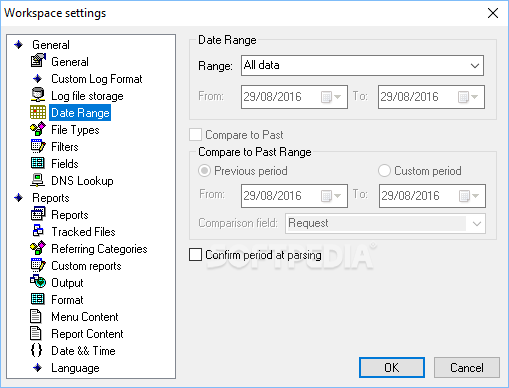Open Log file storage settings

coord(87,96)
